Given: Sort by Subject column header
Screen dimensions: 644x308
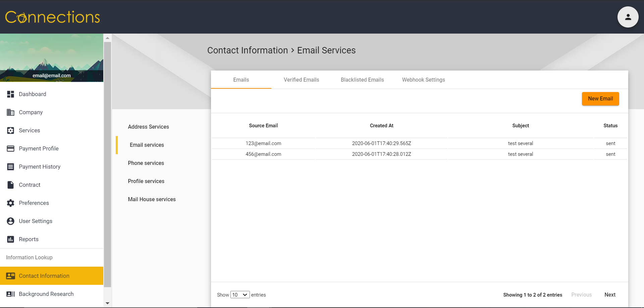Looking at the screenshot, I should coord(521,126).
